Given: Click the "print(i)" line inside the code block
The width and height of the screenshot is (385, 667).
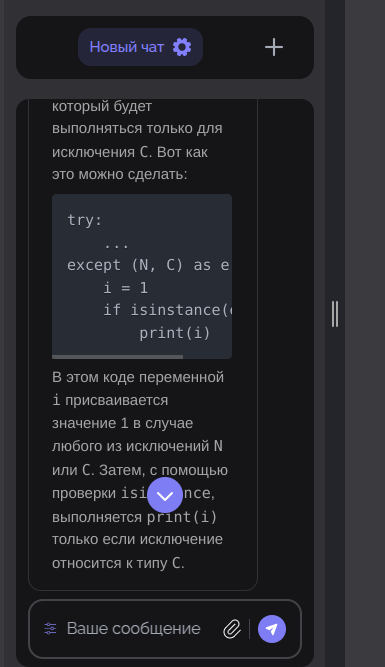Looking at the screenshot, I should point(175,333).
